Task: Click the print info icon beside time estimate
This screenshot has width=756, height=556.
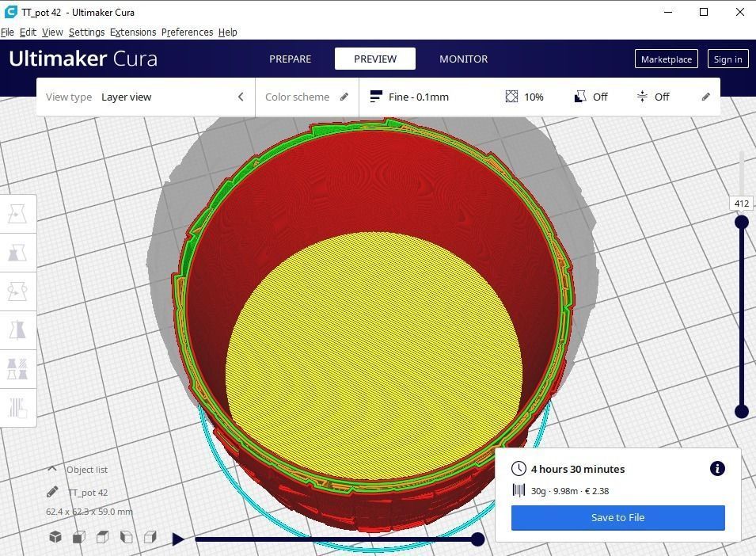Action: [x=717, y=468]
